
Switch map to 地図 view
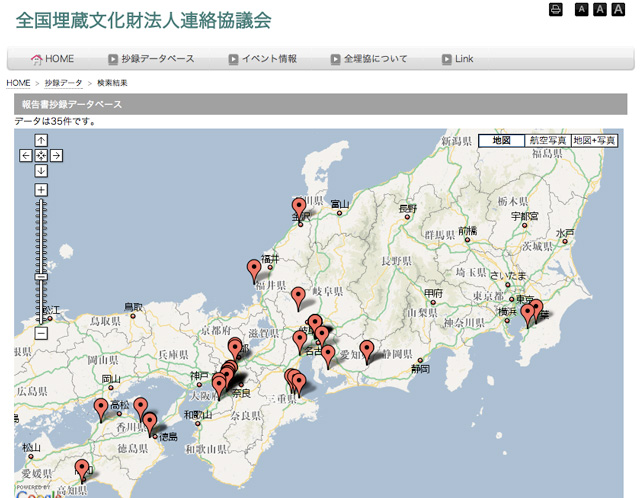tap(501, 140)
